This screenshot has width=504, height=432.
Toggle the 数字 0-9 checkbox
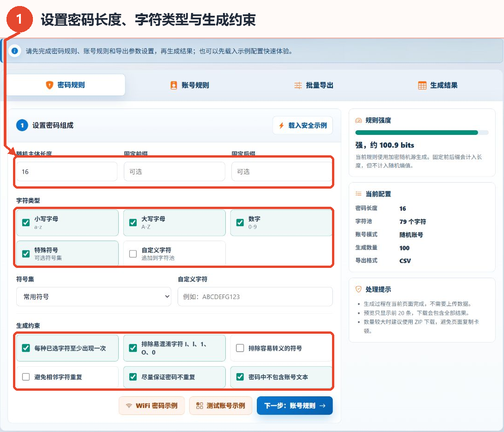[x=240, y=222]
